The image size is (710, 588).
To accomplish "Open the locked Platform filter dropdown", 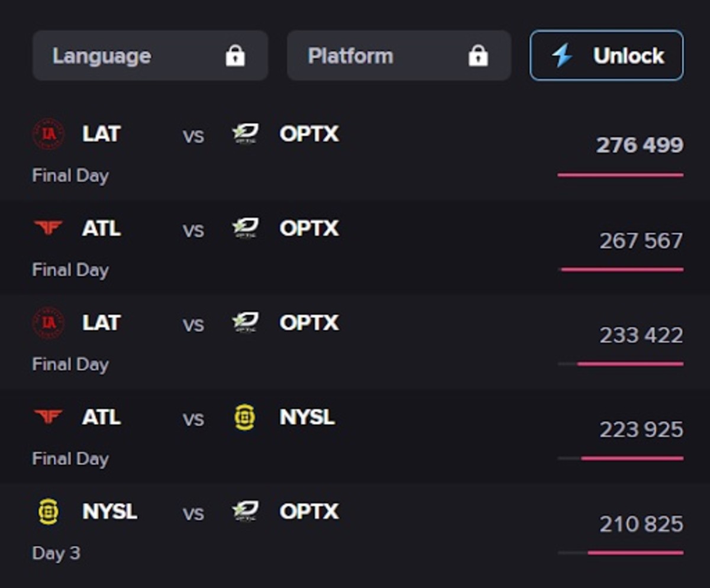I will [x=398, y=56].
